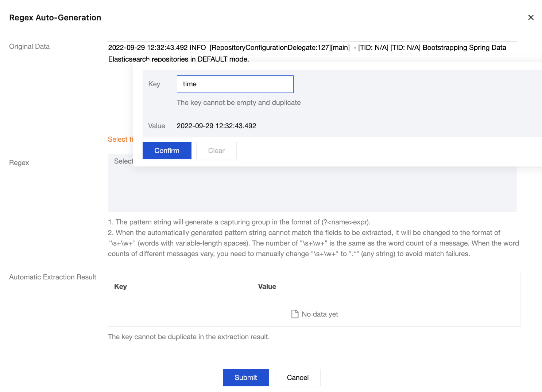Viewport: 542px width, 392px height.
Task: Cancel the regex dialog
Action: [298, 377]
